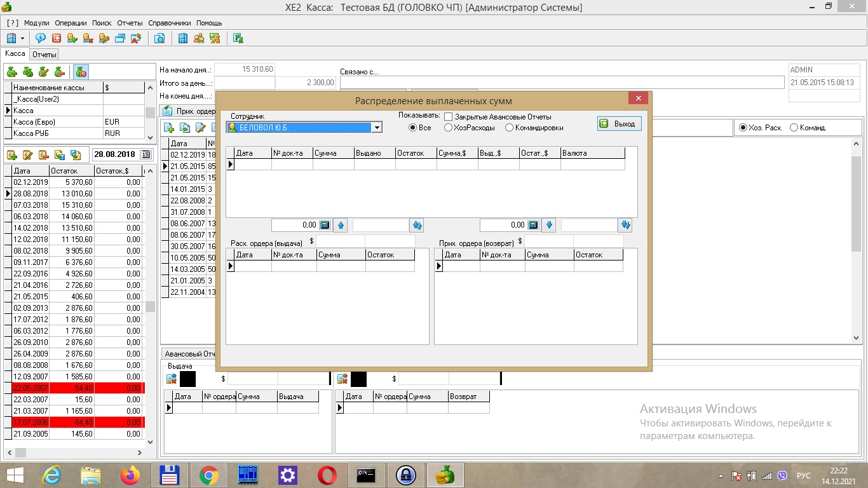This screenshot has height=488, width=868.
Task: Click the blue info bubble toolbar icon
Action: 41,38
